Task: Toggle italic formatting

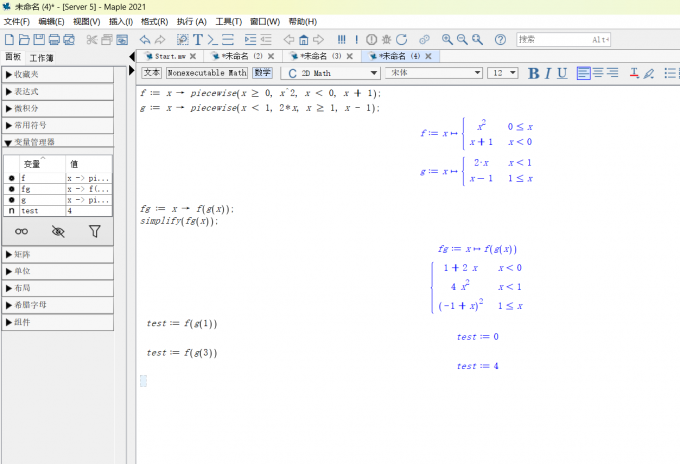Action: 548,73
